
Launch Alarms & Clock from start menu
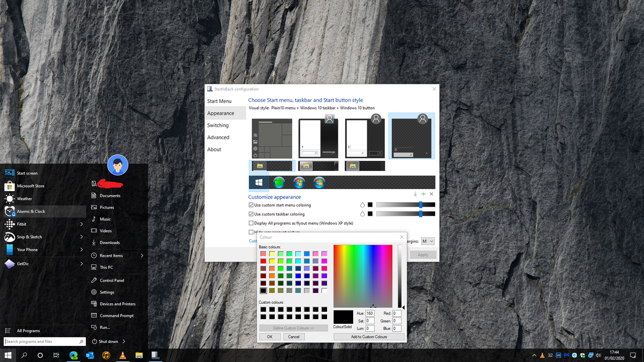45,211
